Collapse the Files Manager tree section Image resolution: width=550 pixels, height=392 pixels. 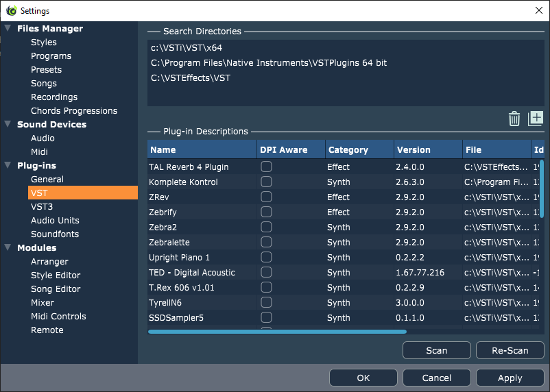(8, 29)
